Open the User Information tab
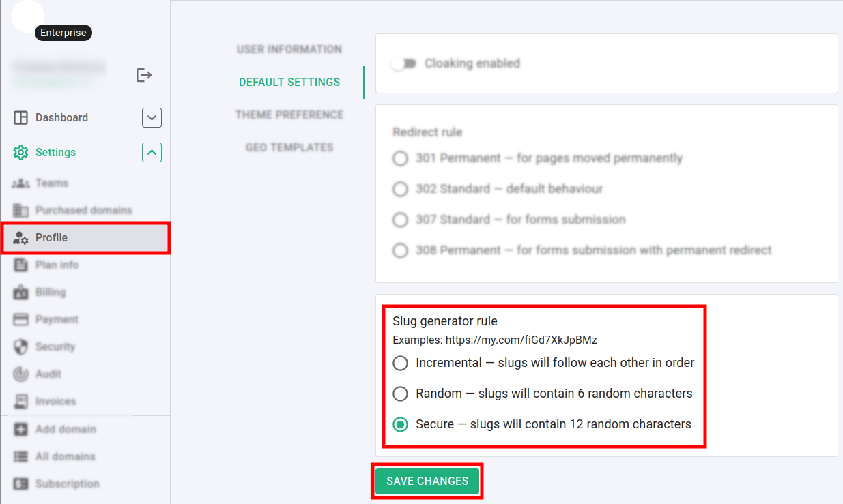Screen dimensions: 843x504 point(289,50)
